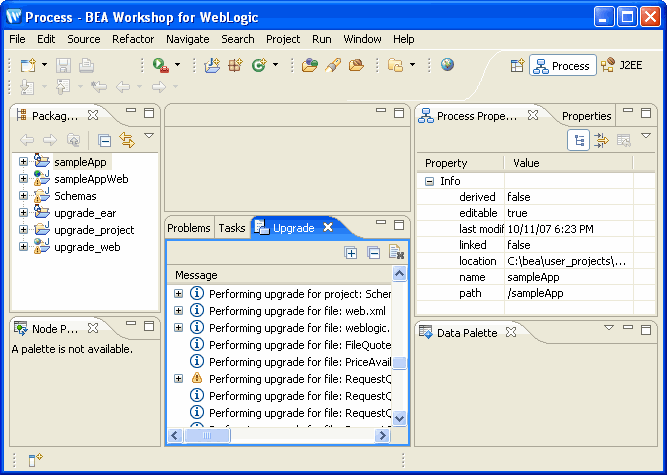Image resolution: width=667 pixels, height=475 pixels.
Task: Open the Refactor menu
Action: coord(133,39)
